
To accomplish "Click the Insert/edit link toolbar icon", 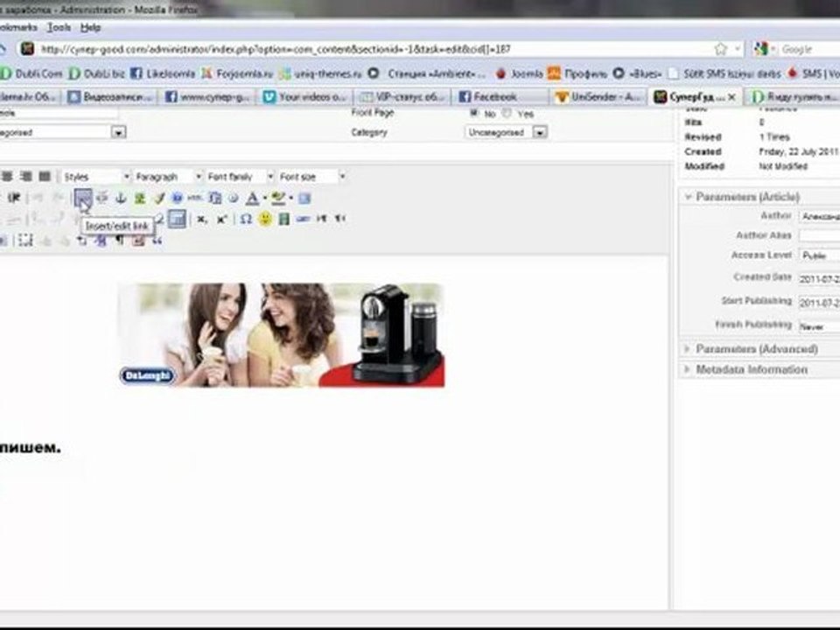I will pyautogui.click(x=82, y=199).
